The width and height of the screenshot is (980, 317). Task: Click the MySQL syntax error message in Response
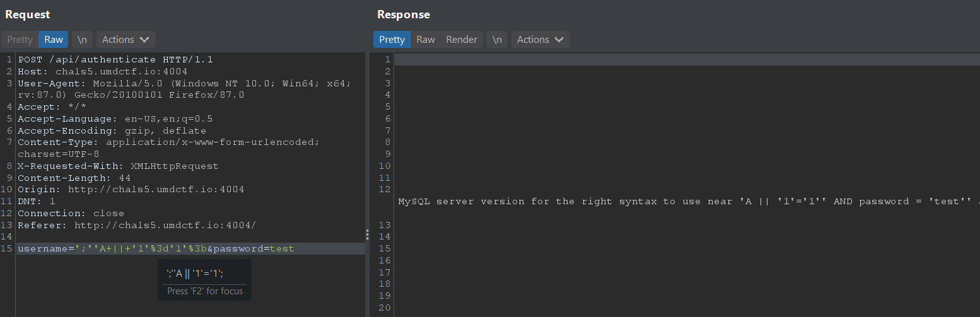click(689, 202)
